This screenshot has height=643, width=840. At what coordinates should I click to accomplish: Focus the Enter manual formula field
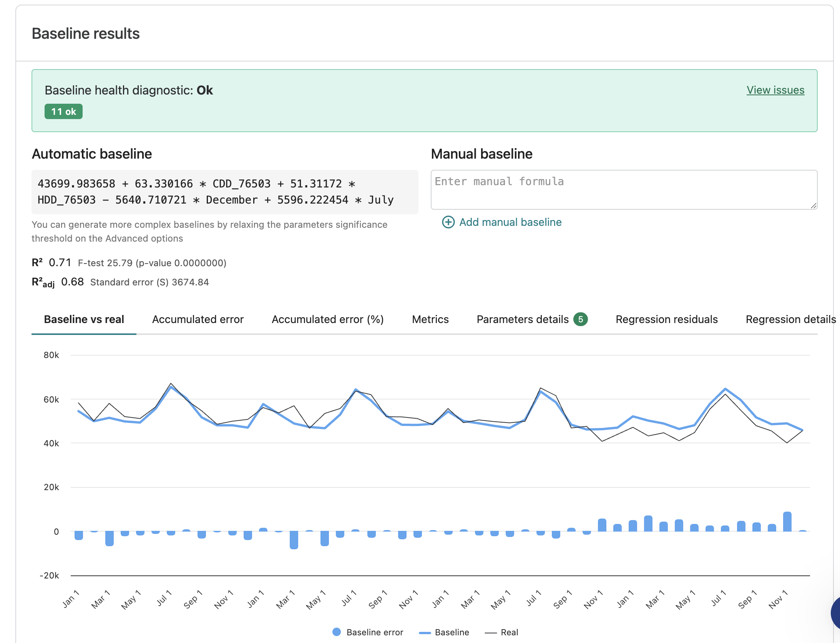(624, 190)
